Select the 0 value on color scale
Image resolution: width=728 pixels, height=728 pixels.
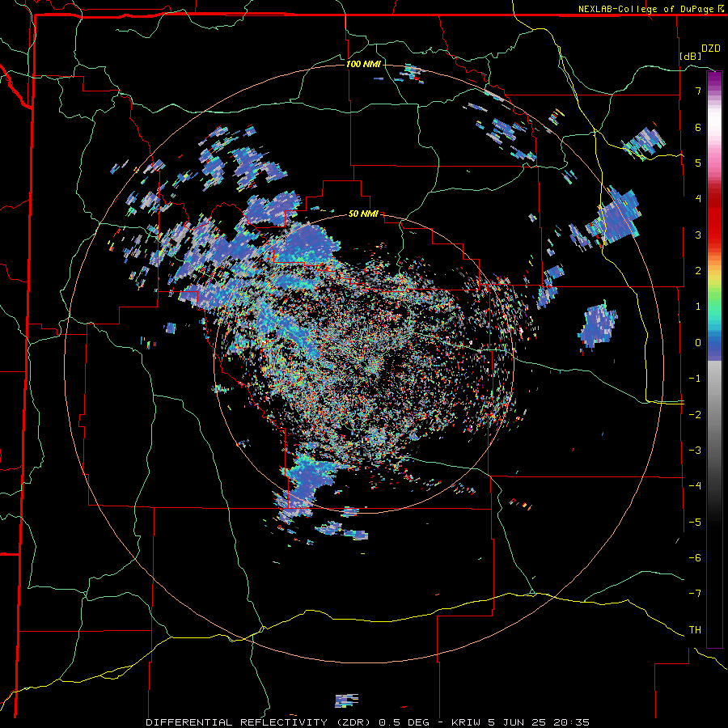tap(698, 343)
